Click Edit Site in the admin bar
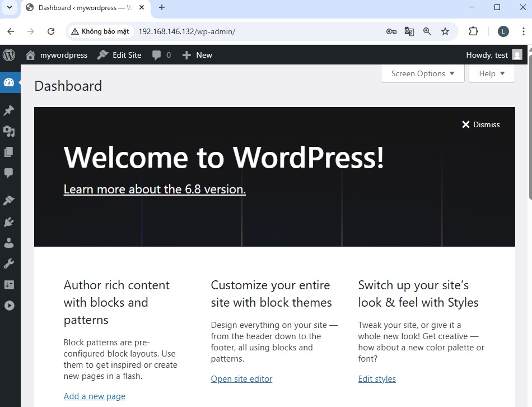 [119, 55]
